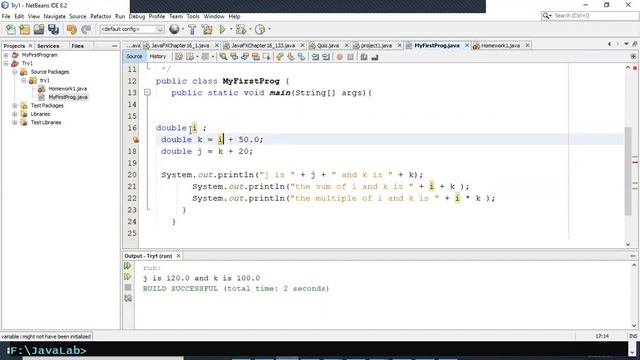
Task: Switch to the Services tab
Action: point(48,46)
